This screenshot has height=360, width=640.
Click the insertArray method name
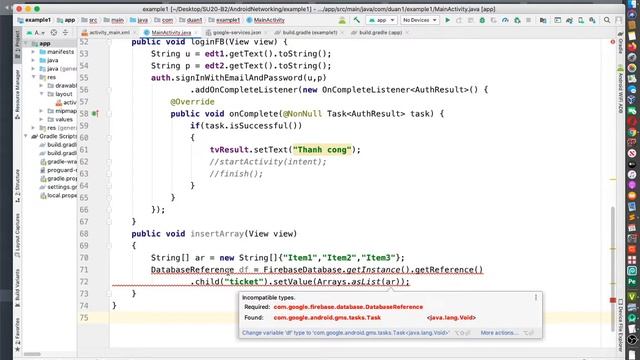pos(217,234)
